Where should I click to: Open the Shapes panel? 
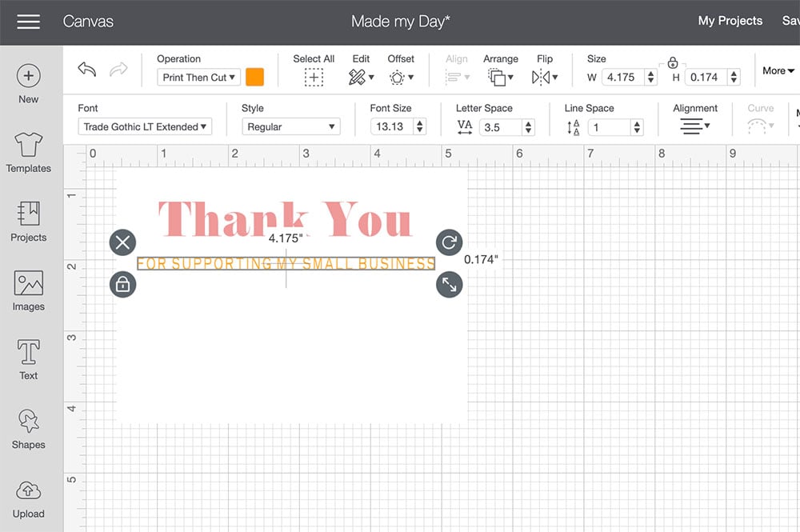[x=29, y=429]
